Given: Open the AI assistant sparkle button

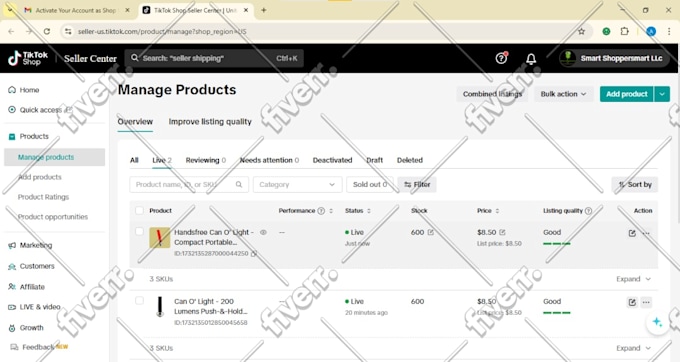Looking at the screenshot, I should click(657, 323).
